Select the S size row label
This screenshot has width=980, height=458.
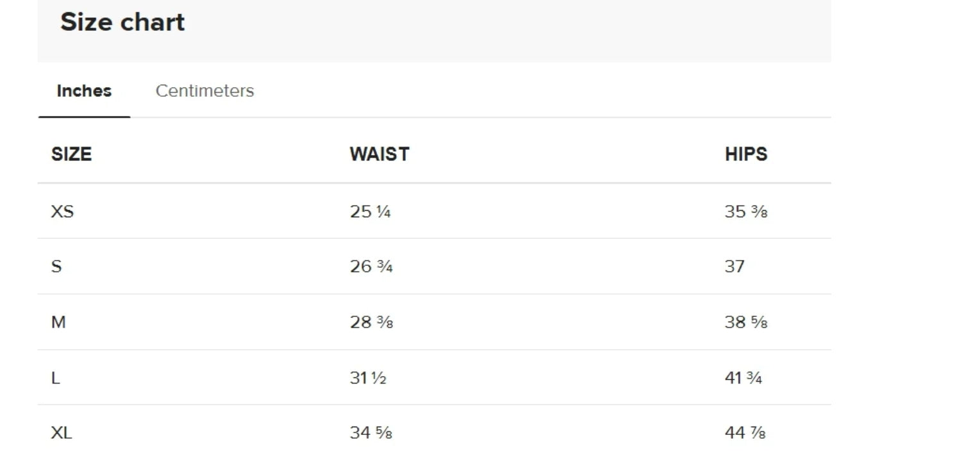tap(56, 266)
